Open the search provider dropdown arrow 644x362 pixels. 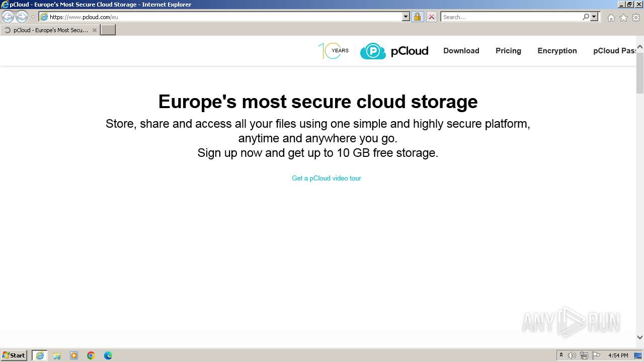[594, 17]
